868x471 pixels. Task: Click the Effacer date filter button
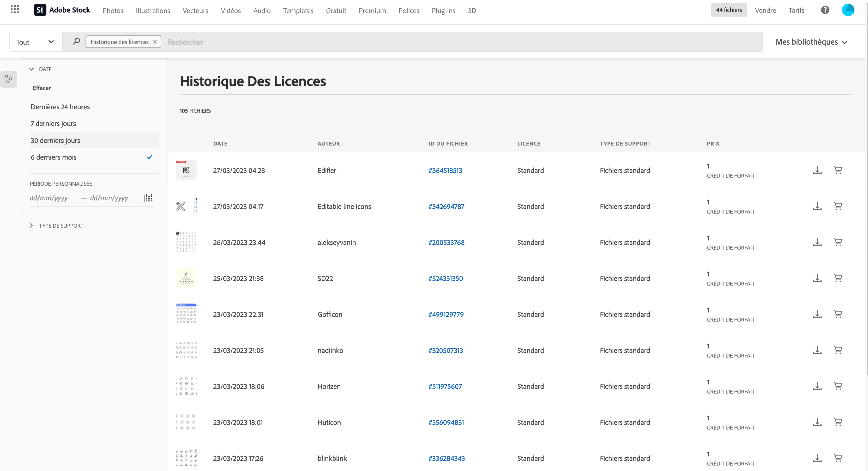click(x=42, y=88)
